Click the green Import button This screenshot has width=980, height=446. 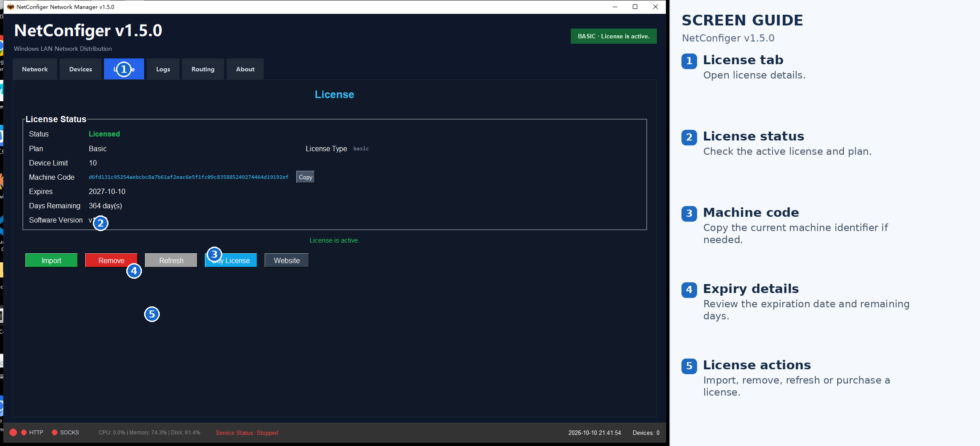(51, 260)
